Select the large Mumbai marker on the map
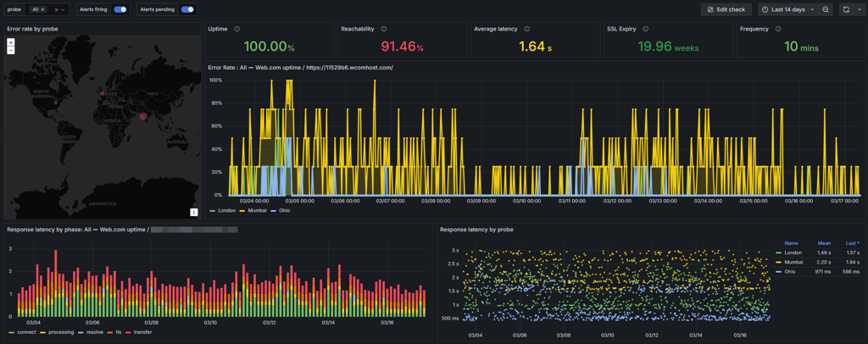 pos(143,115)
